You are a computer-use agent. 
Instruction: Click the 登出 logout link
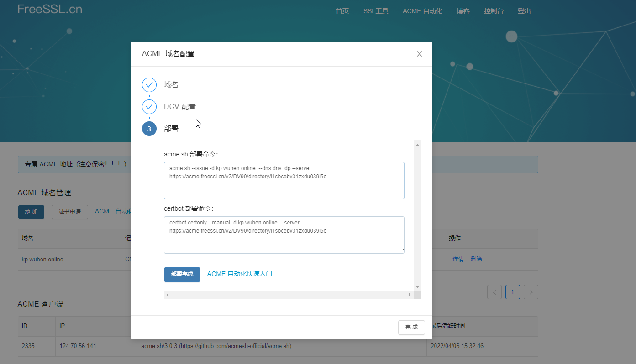524,11
